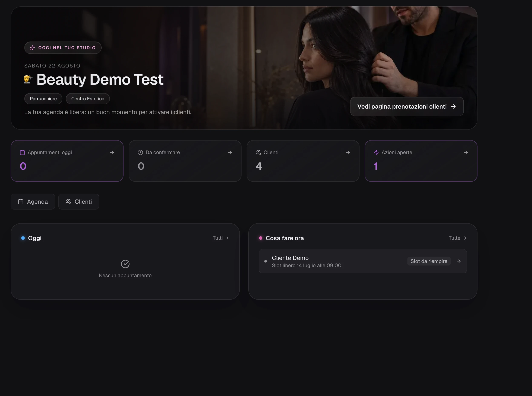Image resolution: width=532 pixels, height=396 pixels.
Task: Click the Appuntamenti oggi label
Action: click(x=50, y=152)
